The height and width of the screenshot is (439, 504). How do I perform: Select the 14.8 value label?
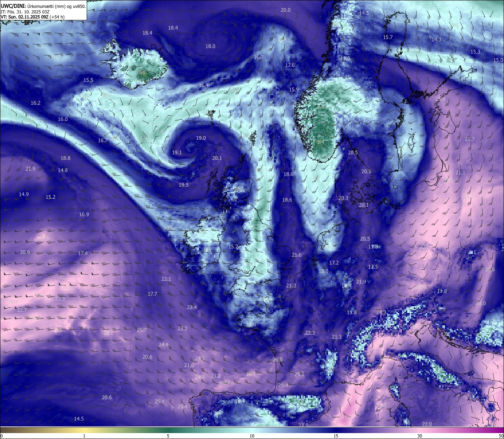coord(63,170)
